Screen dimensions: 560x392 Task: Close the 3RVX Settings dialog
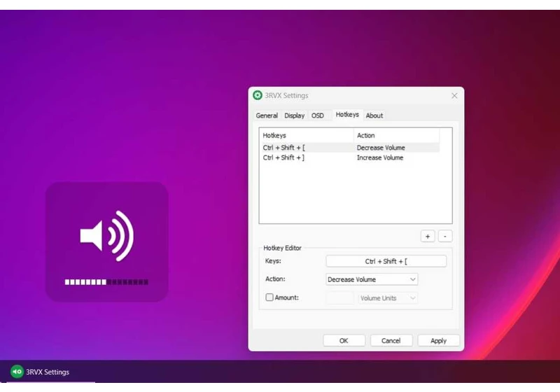pos(454,96)
